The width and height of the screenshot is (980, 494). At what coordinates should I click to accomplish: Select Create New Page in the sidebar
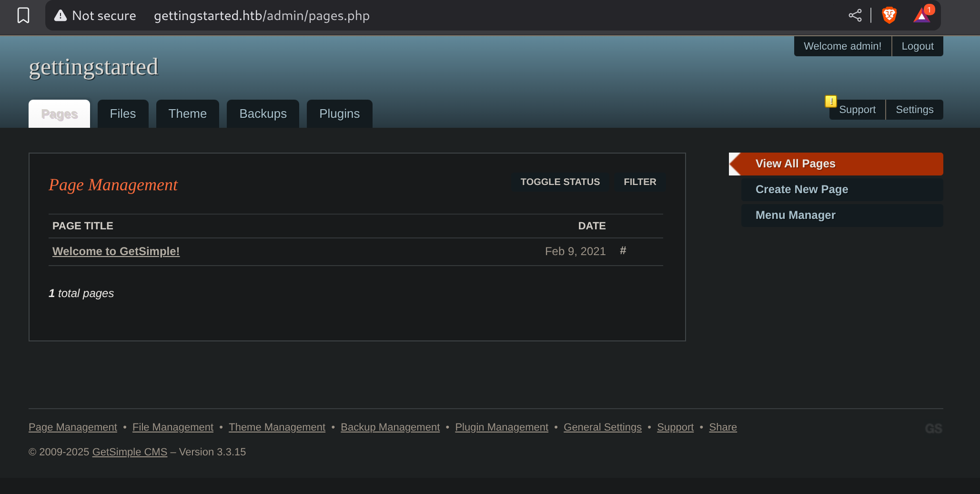[842, 190]
